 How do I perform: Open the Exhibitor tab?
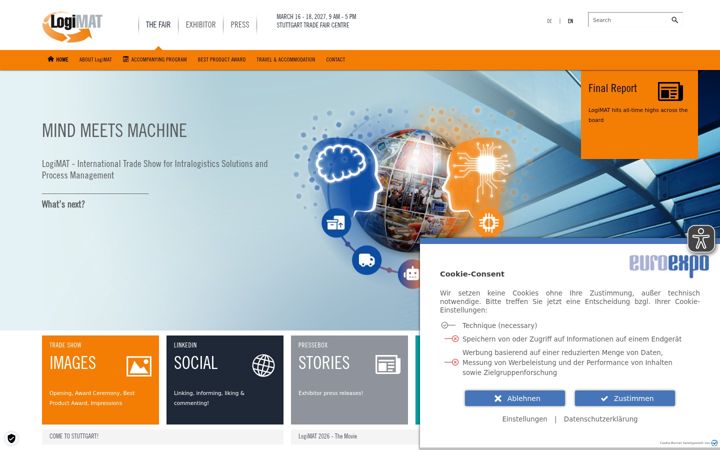[201, 25]
